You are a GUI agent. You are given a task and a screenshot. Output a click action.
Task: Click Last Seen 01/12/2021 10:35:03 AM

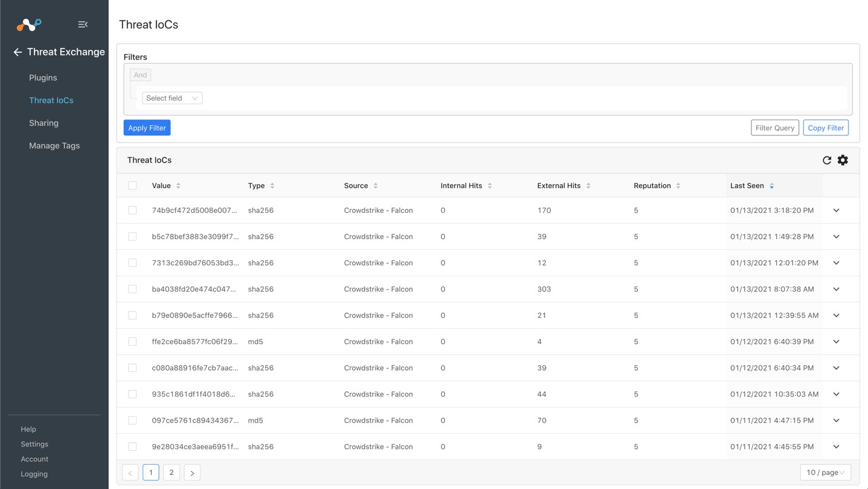(775, 394)
